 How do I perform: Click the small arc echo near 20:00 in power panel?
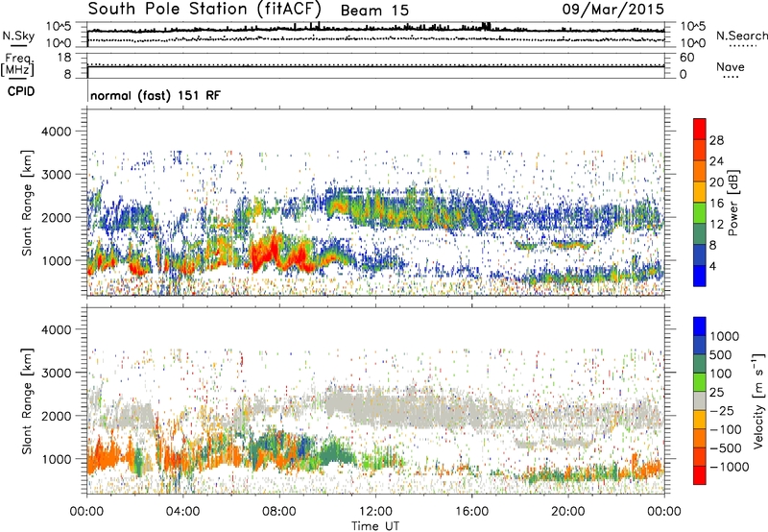[572, 244]
